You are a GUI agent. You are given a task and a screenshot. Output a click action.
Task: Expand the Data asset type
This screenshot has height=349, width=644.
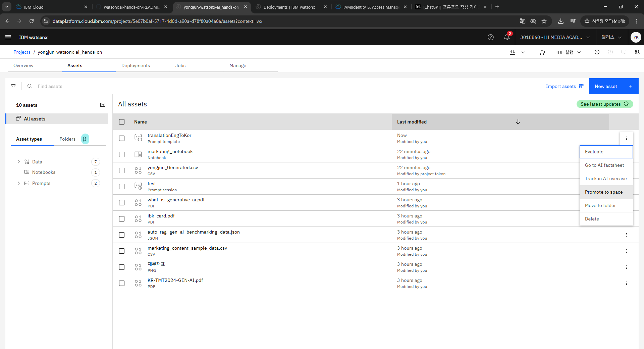18,162
